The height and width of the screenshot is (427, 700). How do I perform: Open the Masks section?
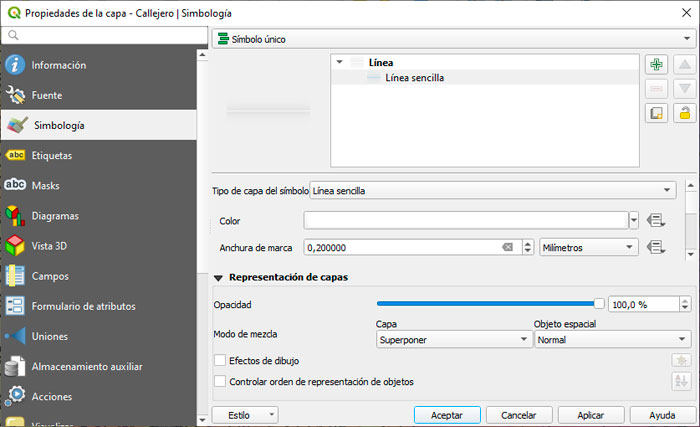click(98, 185)
